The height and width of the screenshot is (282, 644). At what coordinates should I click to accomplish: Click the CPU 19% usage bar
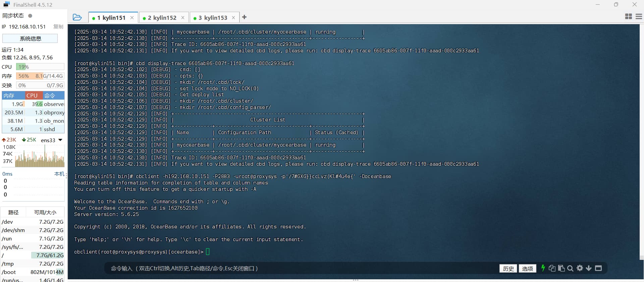40,67
